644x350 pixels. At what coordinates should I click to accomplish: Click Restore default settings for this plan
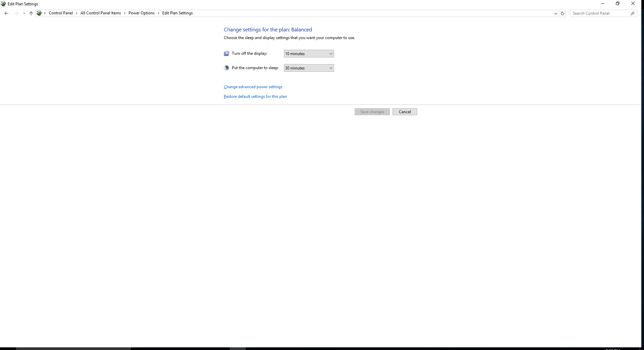[255, 97]
